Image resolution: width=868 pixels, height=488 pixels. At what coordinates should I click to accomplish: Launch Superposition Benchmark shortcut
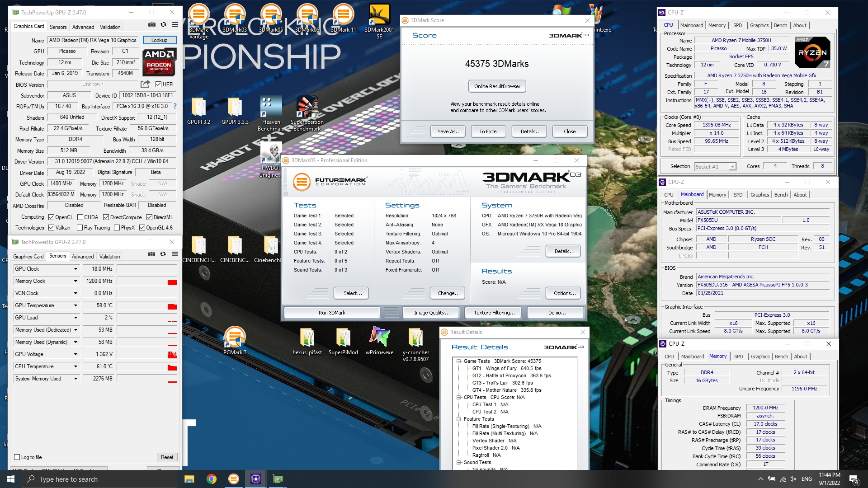pos(307,113)
